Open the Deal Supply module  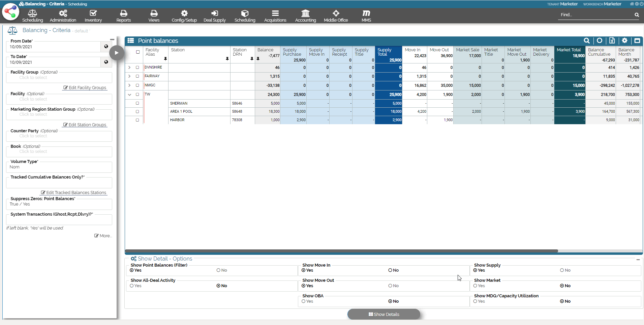(x=215, y=16)
